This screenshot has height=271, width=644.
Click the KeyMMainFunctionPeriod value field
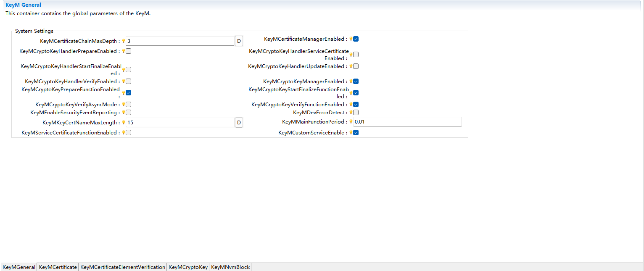pos(407,122)
